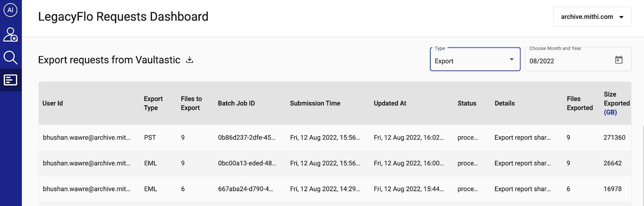Screen dimensions: 644x206
Task: Open the user admin sidebar icon
Action: (x=10, y=35)
